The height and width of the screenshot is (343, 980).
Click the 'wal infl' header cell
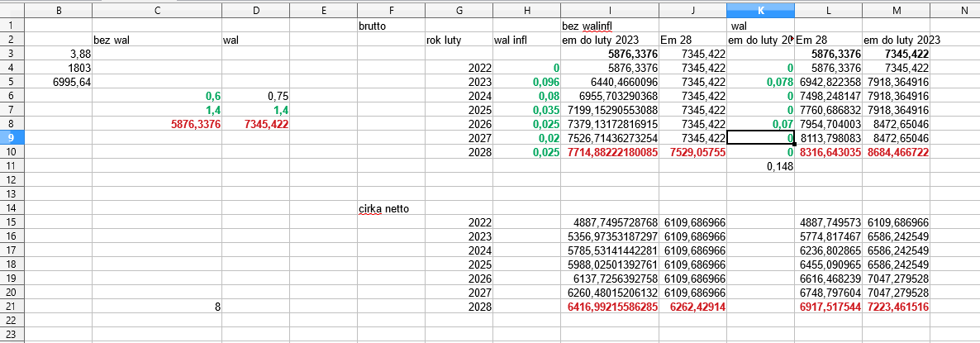pos(526,40)
